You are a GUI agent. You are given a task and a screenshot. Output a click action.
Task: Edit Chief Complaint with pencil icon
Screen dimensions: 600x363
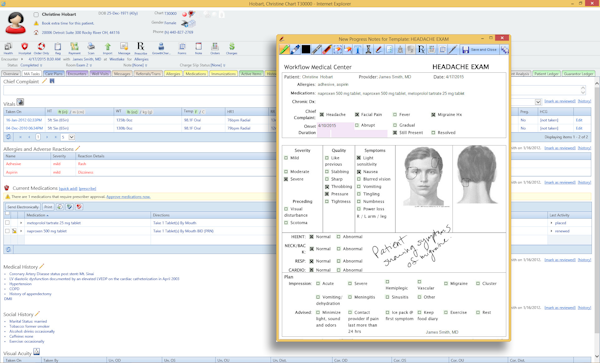pos(44,81)
